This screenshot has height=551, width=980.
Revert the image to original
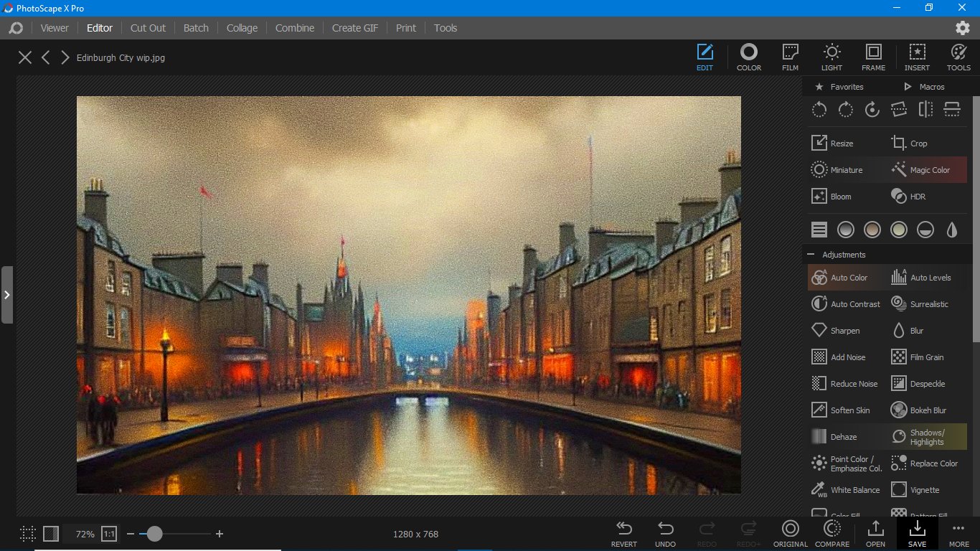tap(624, 534)
